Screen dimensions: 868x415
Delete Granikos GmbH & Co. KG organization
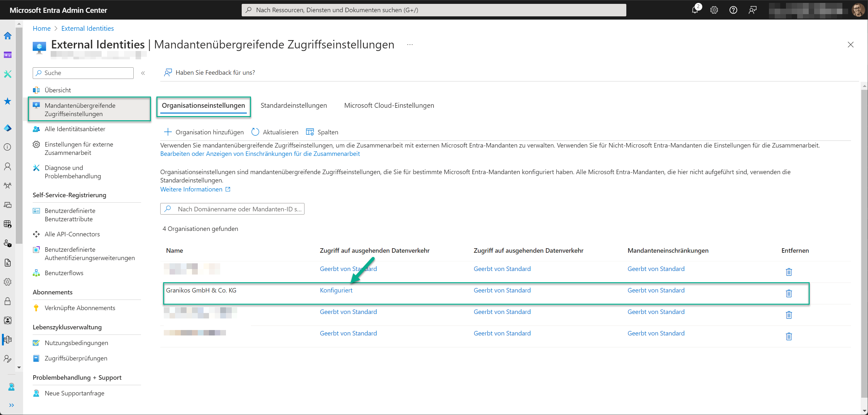tap(789, 293)
